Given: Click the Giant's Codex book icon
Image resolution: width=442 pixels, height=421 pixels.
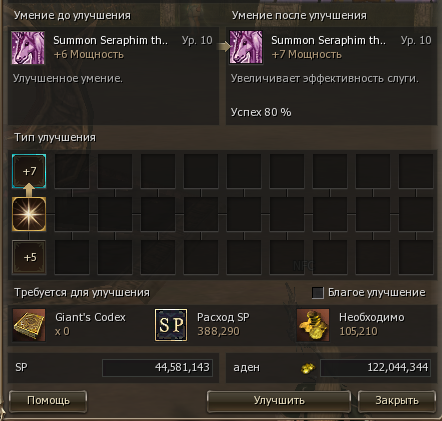Looking at the screenshot, I should pos(29,325).
